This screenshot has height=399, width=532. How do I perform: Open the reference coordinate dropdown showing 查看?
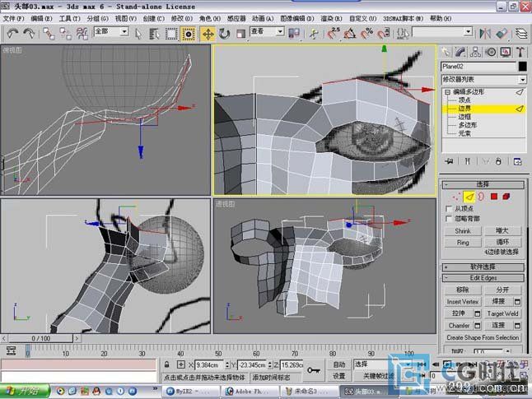tap(267, 31)
